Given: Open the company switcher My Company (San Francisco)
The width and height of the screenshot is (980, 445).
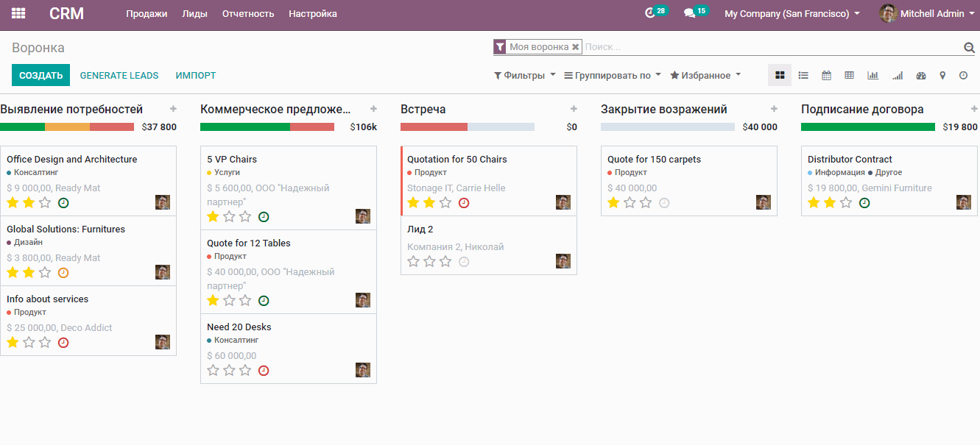Looking at the screenshot, I should (x=792, y=13).
